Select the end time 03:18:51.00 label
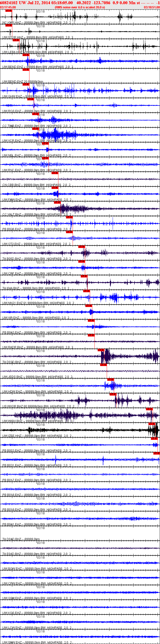 pyautogui.click(x=152, y=7)
